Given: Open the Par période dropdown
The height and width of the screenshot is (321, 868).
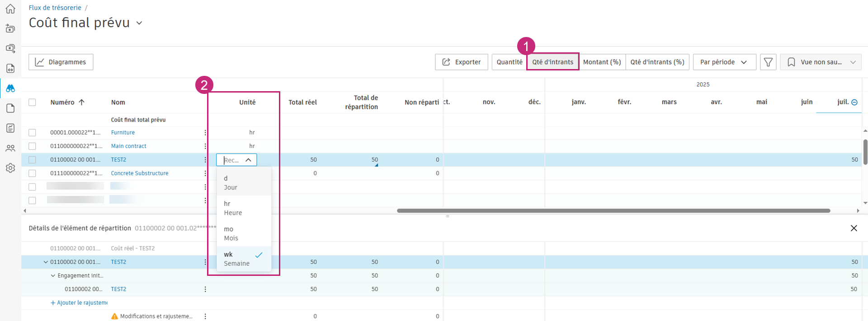Looking at the screenshot, I should tap(724, 62).
